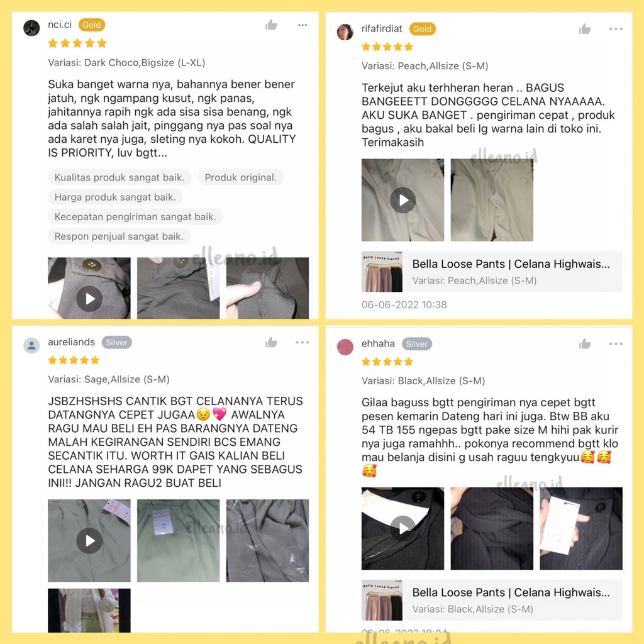
Task: Open more options on nci.ci review
Action: 303,25
